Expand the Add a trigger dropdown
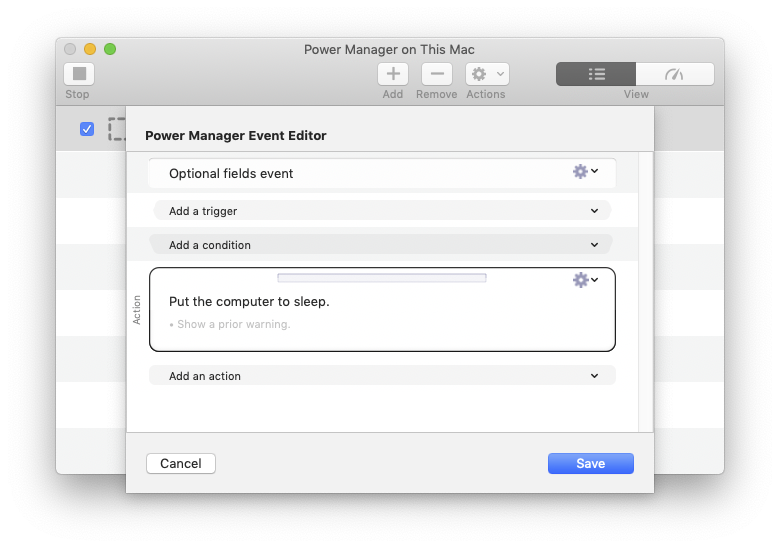The image size is (780, 548). pos(382,211)
